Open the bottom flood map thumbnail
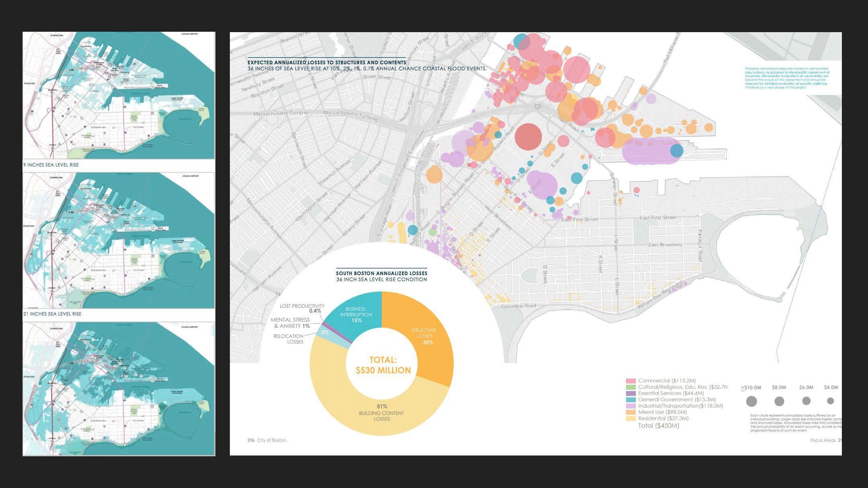868x488 pixels. 119,388
